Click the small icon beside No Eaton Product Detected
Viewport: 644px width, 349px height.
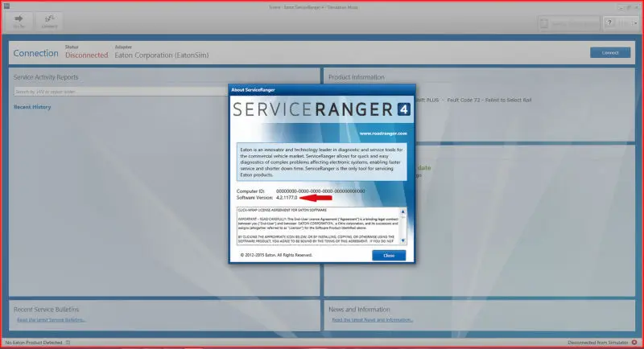click(x=68, y=342)
